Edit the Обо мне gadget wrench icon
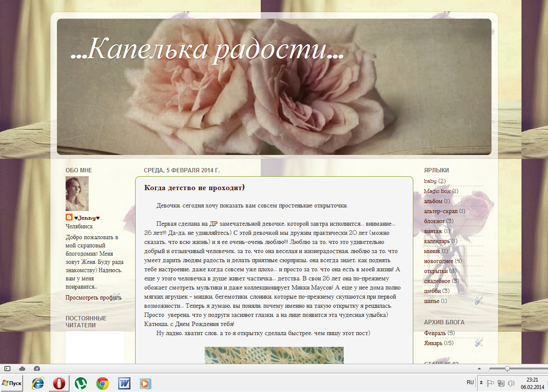The height and width of the screenshot is (392, 548). point(116,296)
